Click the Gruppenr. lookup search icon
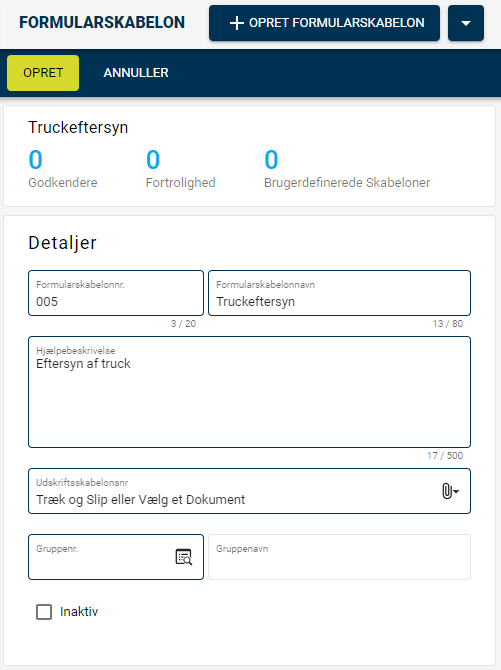Image resolution: width=501 pixels, height=670 pixels. pos(184,557)
